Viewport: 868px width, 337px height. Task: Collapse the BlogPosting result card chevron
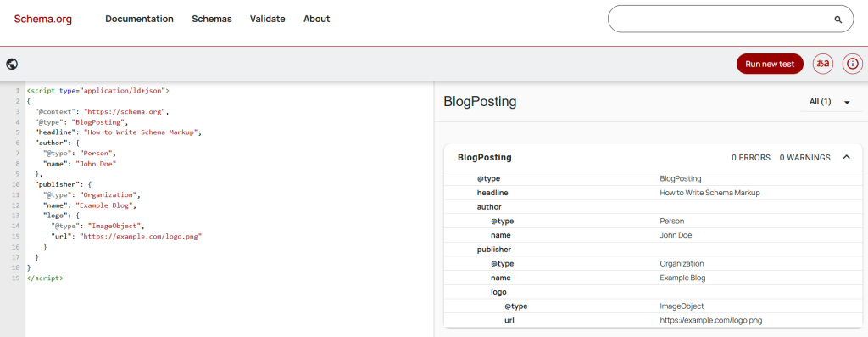click(847, 157)
